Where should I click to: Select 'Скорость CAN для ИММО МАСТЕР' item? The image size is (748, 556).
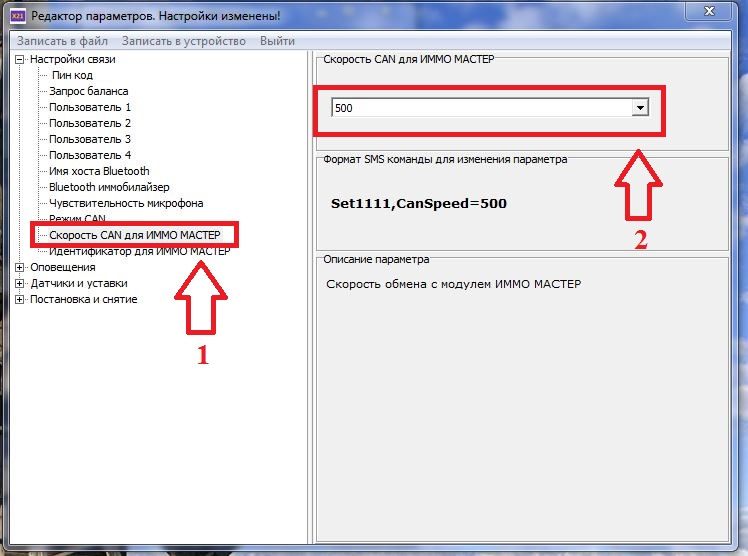click(x=135, y=235)
